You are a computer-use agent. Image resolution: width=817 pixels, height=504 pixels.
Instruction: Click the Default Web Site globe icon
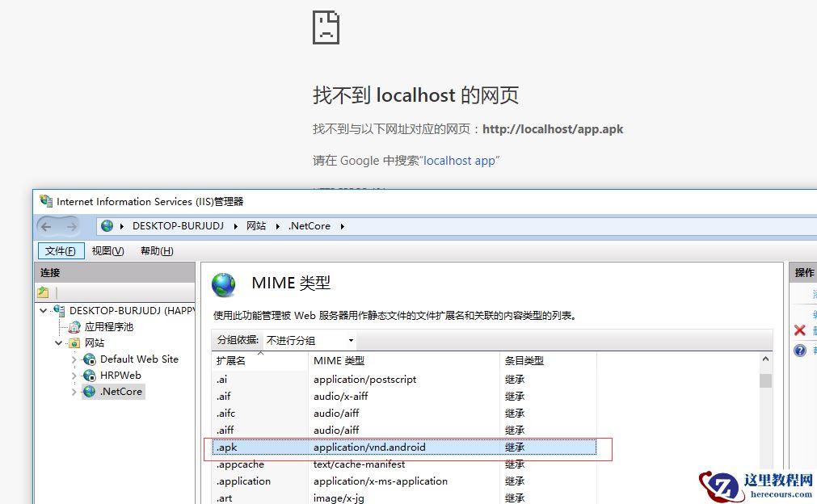(x=90, y=359)
